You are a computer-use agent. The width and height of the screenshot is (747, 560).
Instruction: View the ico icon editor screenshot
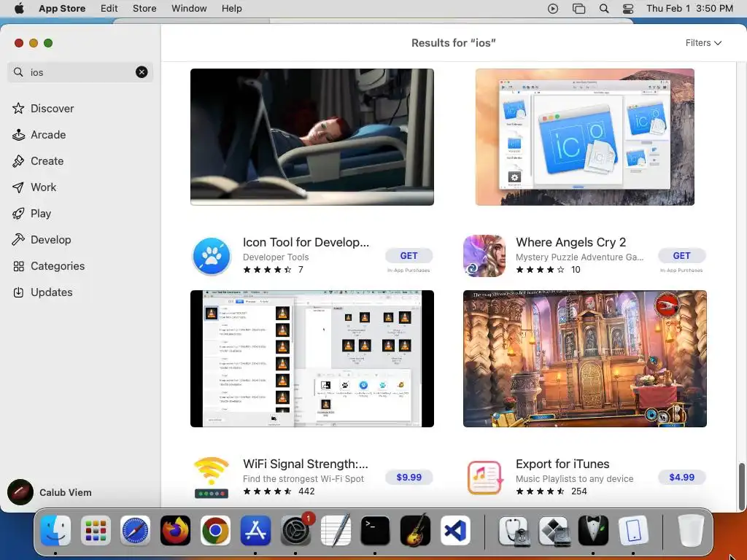[584, 137]
